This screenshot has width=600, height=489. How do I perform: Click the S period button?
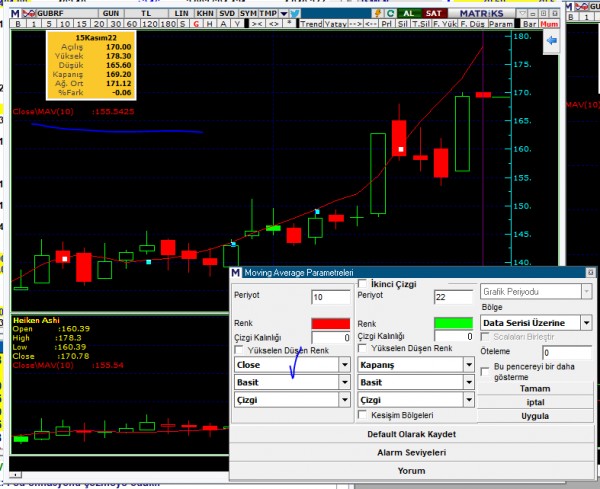pyautogui.click(x=182, y=24)
